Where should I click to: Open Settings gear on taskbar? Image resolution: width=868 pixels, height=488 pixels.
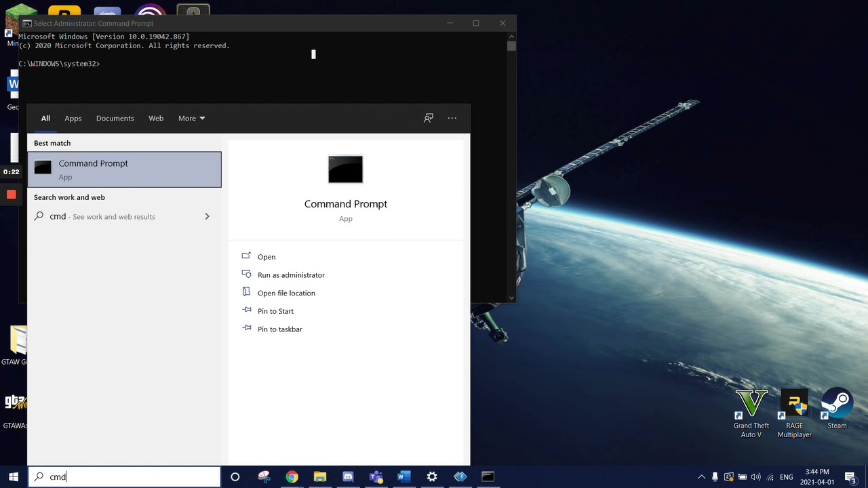432,477
